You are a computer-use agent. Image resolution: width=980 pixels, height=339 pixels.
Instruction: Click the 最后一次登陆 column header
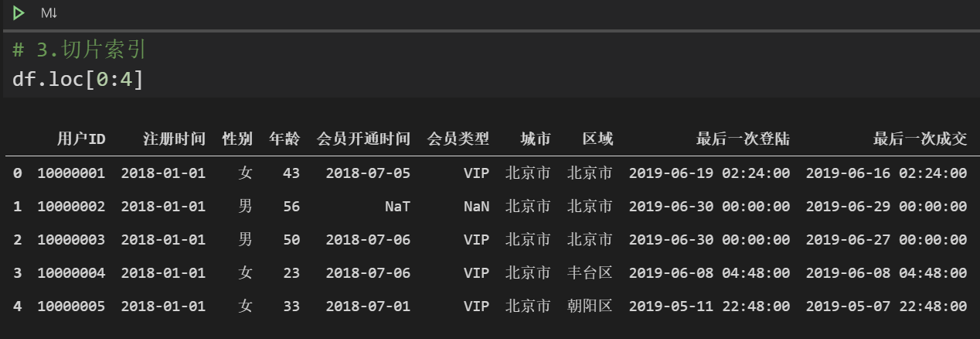(743, 139)
